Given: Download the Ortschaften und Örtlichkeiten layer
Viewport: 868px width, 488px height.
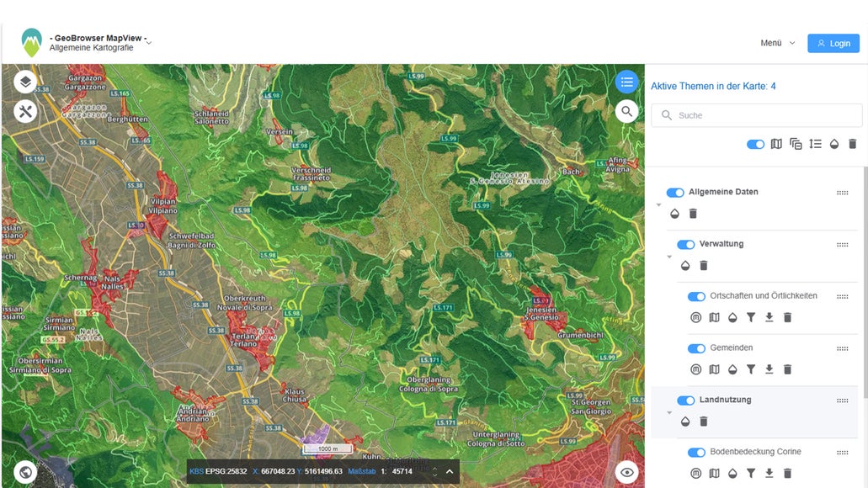Looking at the screenshot, I should click(769, 317).
